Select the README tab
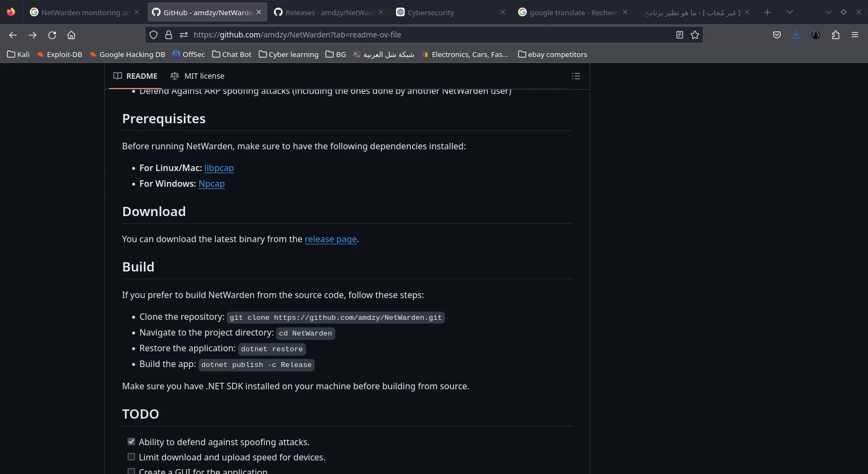Viewport: 868px width, 474px height. pyautogui.click(x=136, y=76)
